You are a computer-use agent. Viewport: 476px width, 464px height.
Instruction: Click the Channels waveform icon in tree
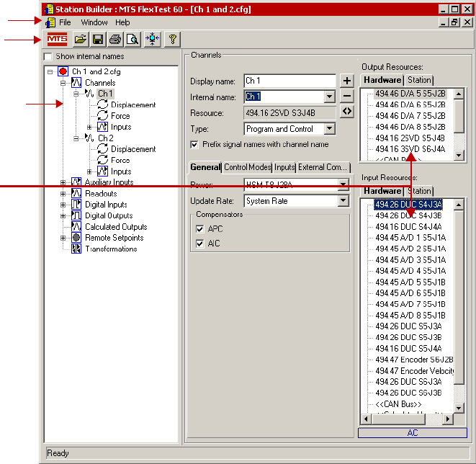coord(76,83)
